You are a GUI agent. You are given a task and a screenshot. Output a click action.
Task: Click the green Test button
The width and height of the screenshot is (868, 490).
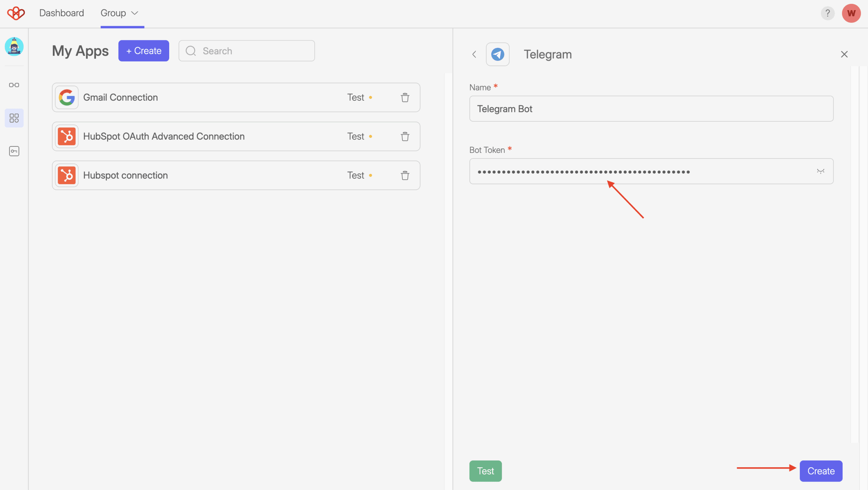tap(486, 471)
